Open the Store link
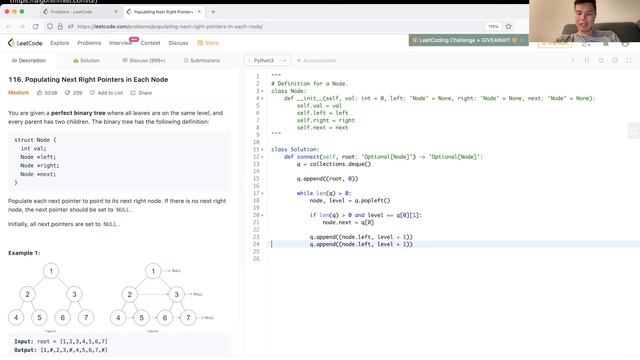This screenshot has width=640, height=360. [208, 43]
